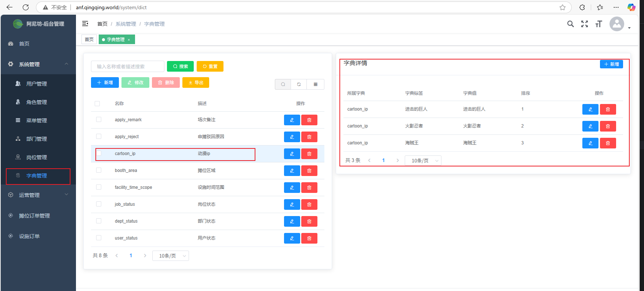
Task: Expand the 运营管理 sidebar menu
Action: (38, 195)
